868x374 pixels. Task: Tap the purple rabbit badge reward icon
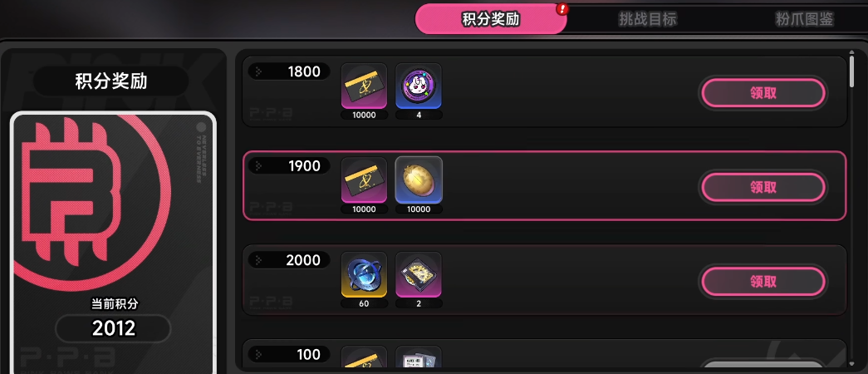(x=419, y=86)
